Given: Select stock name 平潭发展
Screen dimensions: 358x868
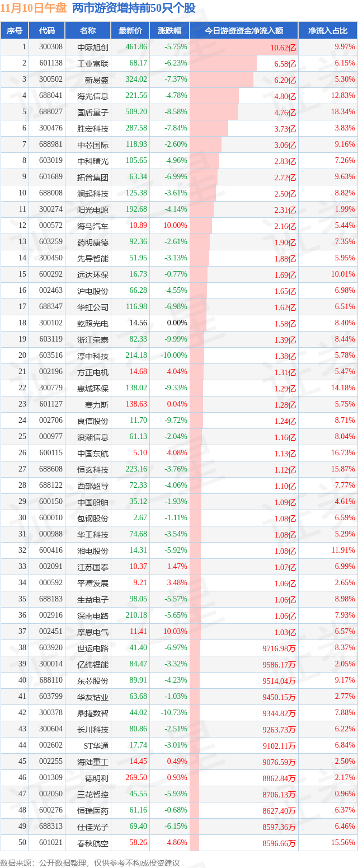Looking at the screenshot, I should (x=93, y=584).
